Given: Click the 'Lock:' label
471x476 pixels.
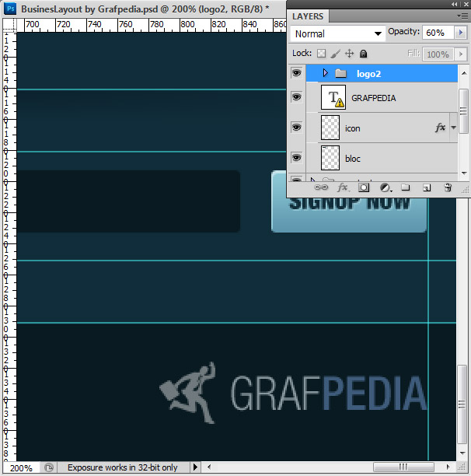Looking at the screenshot, I should (x=302, y=54).
